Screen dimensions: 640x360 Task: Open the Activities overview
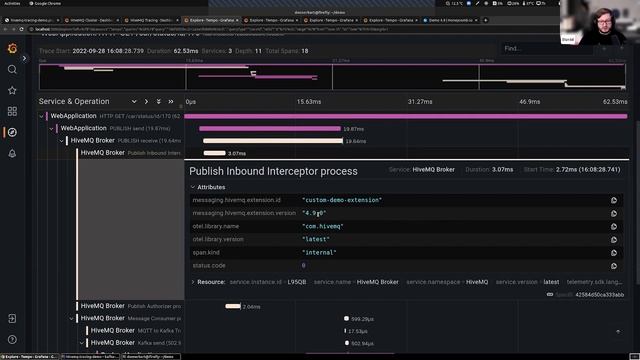(12, 3)
